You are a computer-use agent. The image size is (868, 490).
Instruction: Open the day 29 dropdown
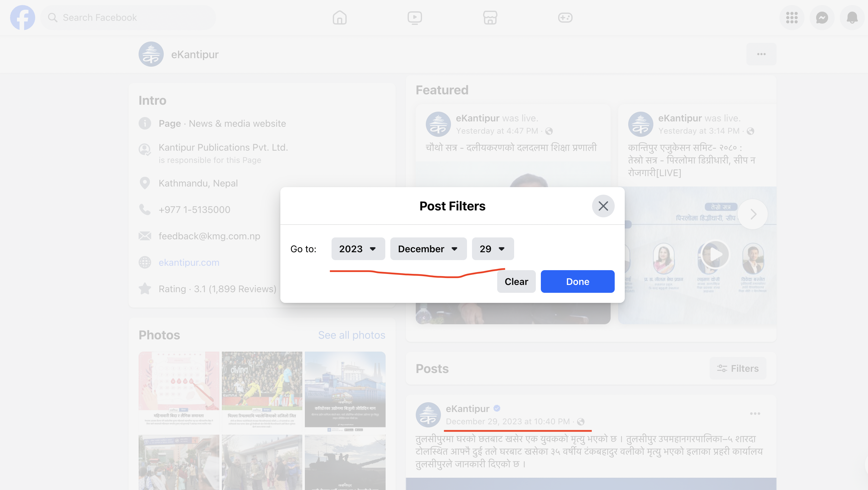pos(493,248)
